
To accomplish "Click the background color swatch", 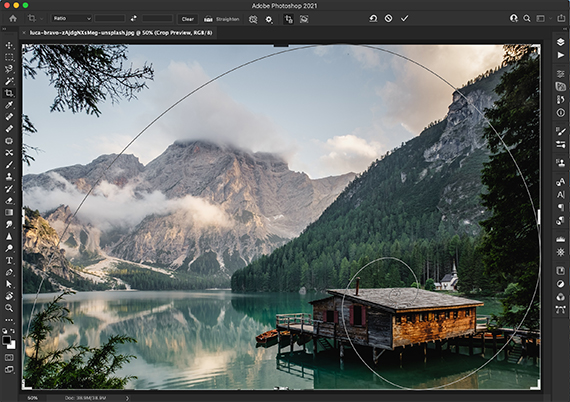I will pos(12,345).
